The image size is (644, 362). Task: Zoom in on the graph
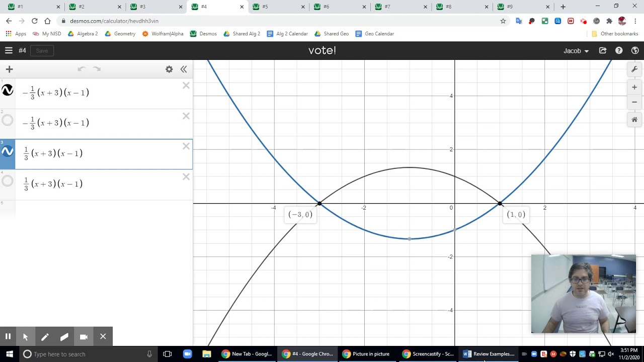(634, 87)
